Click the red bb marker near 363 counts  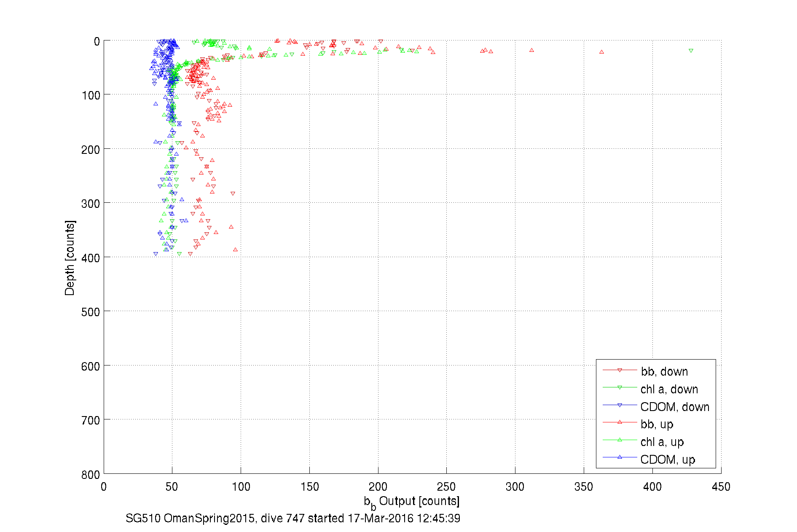(601, 52)
